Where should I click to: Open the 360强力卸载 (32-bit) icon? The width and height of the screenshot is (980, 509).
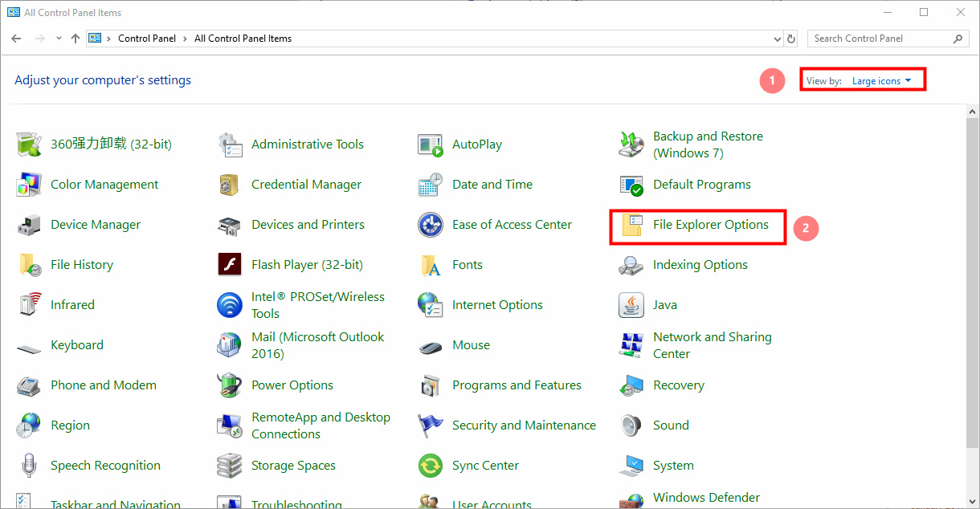(x=29, y=145)
